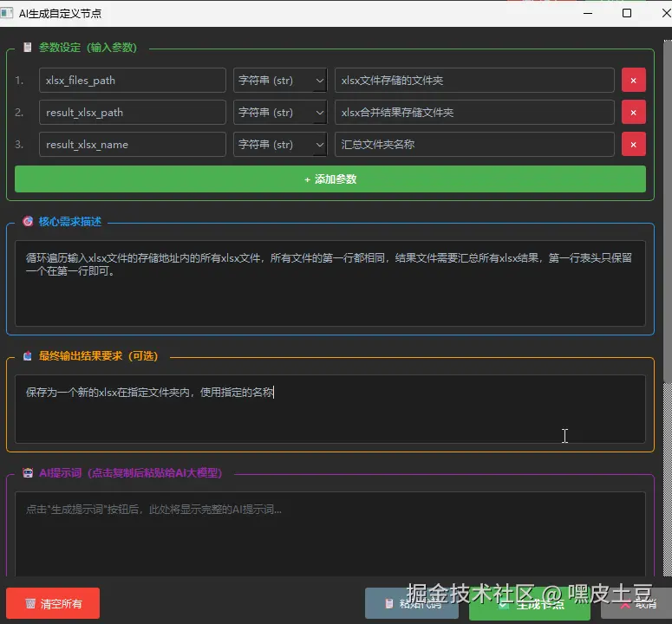Open type dropdown for result_xlsx_name
This screenshot has height=624, width=672.
click(x=280, y=145)
